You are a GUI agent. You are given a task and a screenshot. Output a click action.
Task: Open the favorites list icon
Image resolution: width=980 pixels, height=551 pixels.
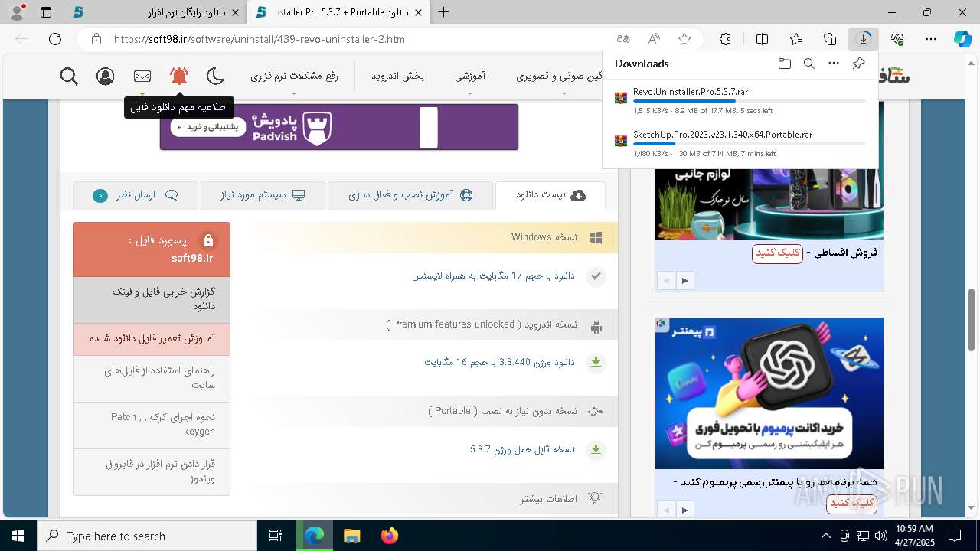pos(796,39)
